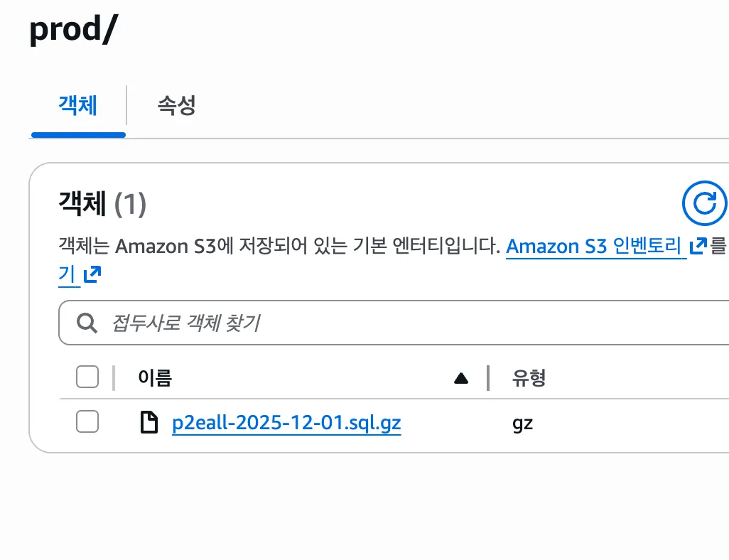
Task: Click the magnifier icon in search box
Action: pos(87,323)
